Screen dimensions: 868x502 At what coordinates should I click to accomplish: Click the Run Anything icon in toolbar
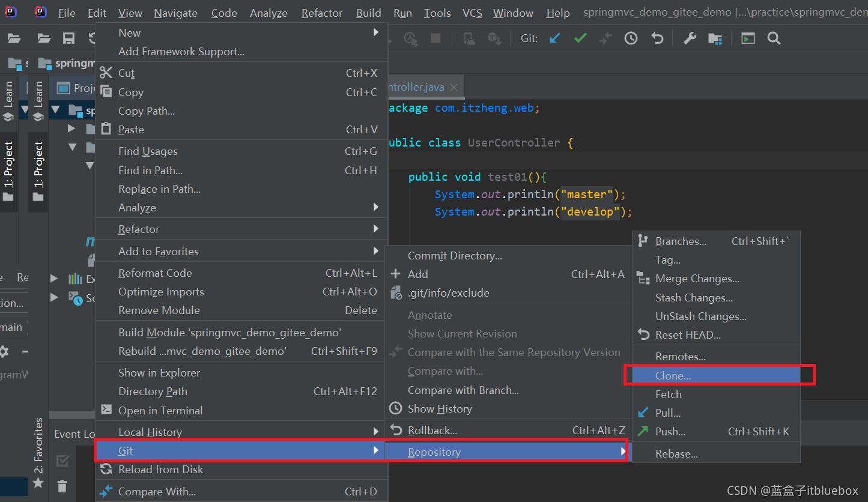tap(748, 38)
